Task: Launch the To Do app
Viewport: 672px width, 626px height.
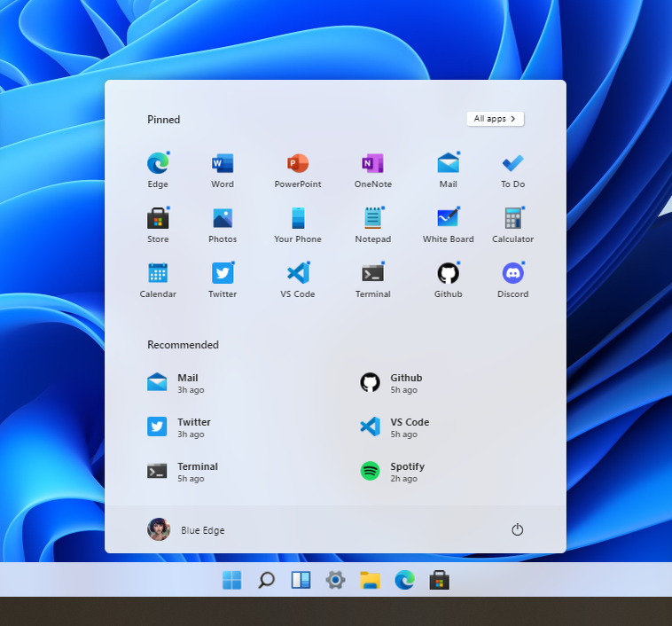Action: pos(512,169)
